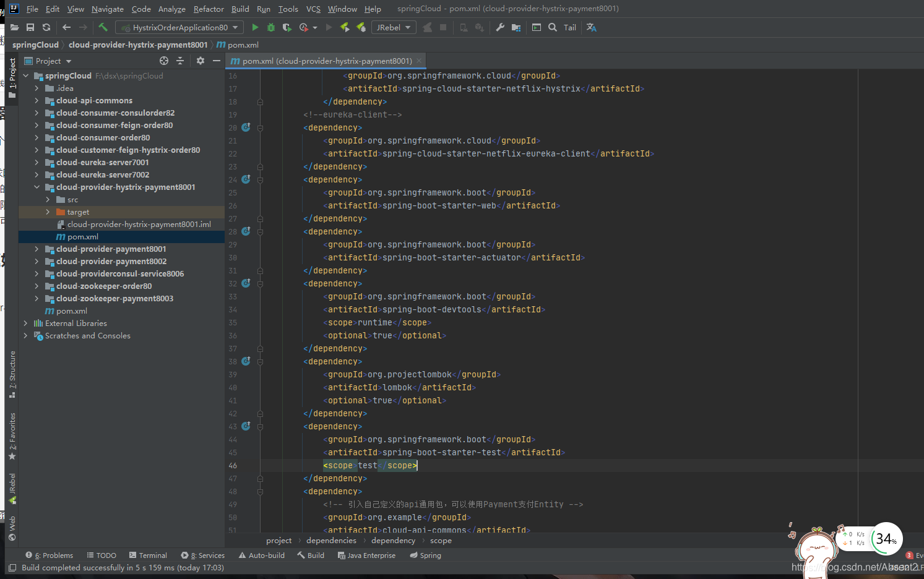Hide the Project panel with minus icon
924x579 pixels.
click(x=216, y=61)
